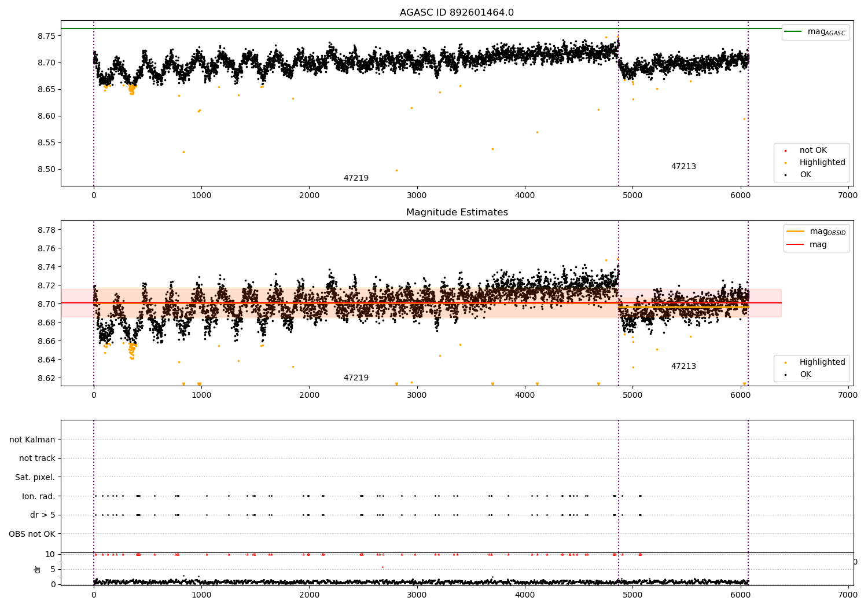Click x-tick 7000 under the top plot
The width and height of the screenshot is (868, 608).
tap(848, 195)
